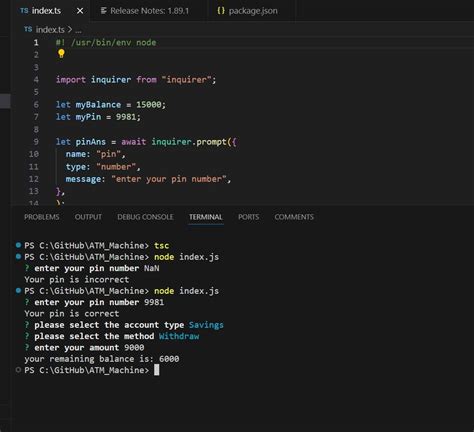
Task: Open the Release Notes: 1.89.1 tab
Action: click(x=145, y=11)
